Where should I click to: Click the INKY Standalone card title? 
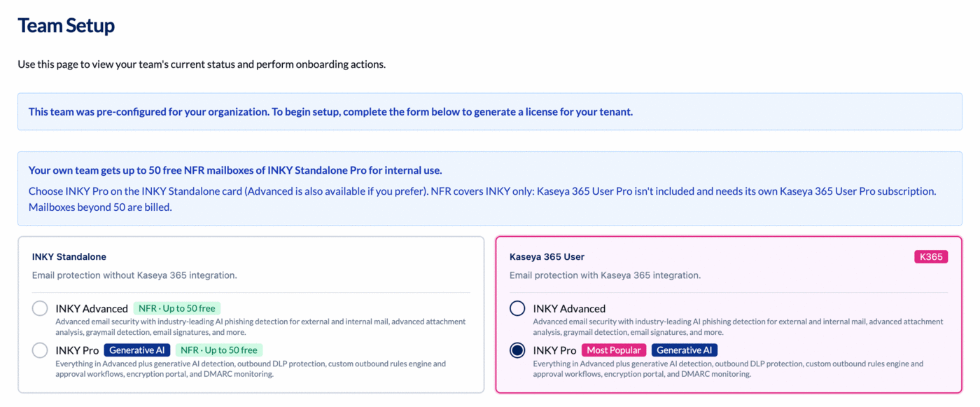pos(69,257)
